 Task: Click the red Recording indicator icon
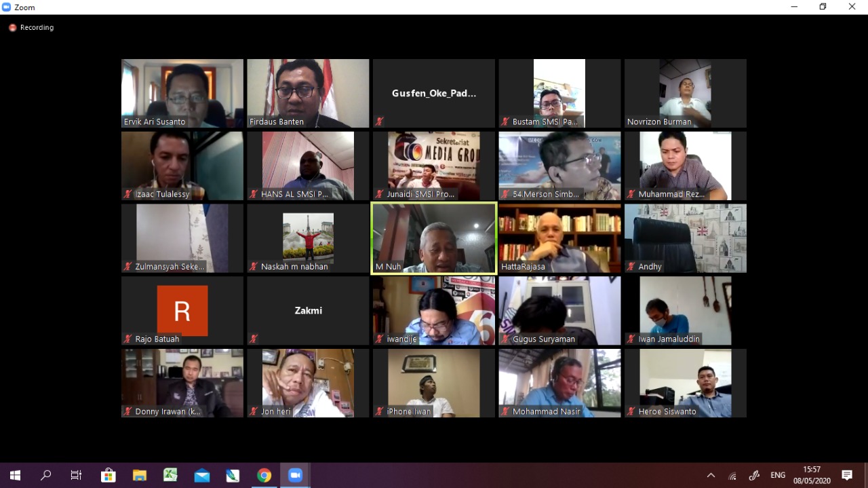pos(12,28)
